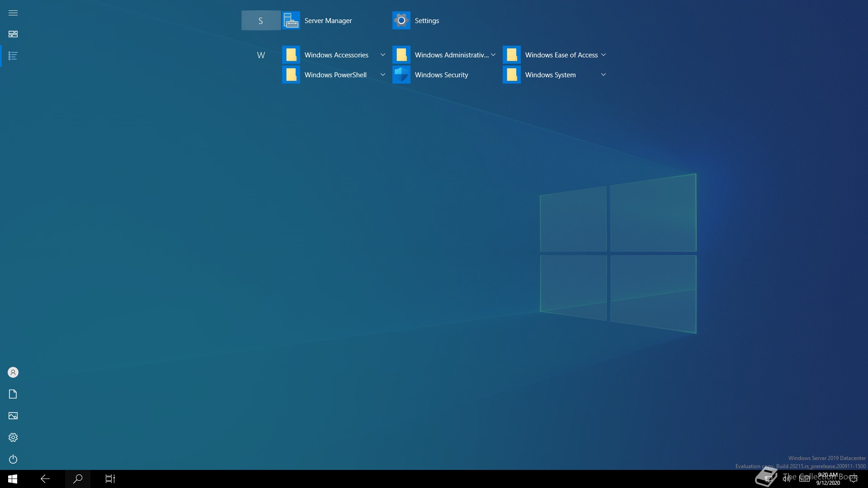This screenshot has height=488, width=868.
Task: Open sidebar Settings gear
Action: 13,437
